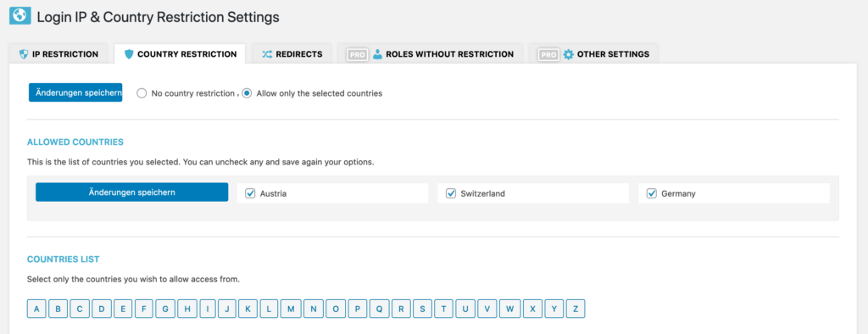Viewport: 868px width, 334px height.
Task: Click the shield icon on Country Restriction tab
Action: tap(129, 54)
